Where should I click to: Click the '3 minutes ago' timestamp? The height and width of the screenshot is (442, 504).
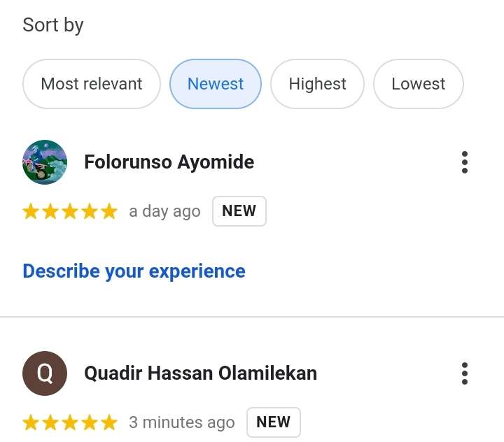(182, 422)
